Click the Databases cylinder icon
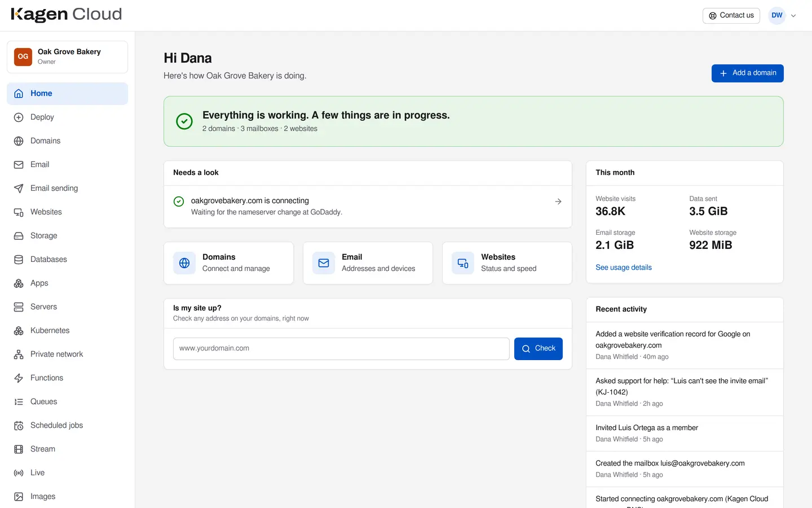The height and width of the screenshot is (508, 812). click(x=19, y=260)
